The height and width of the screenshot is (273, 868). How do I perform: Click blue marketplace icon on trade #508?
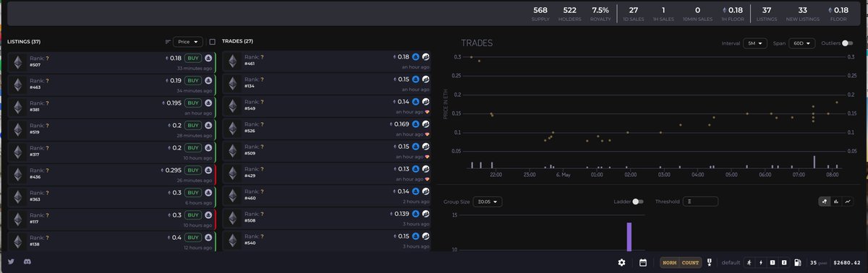pos(416,214)
